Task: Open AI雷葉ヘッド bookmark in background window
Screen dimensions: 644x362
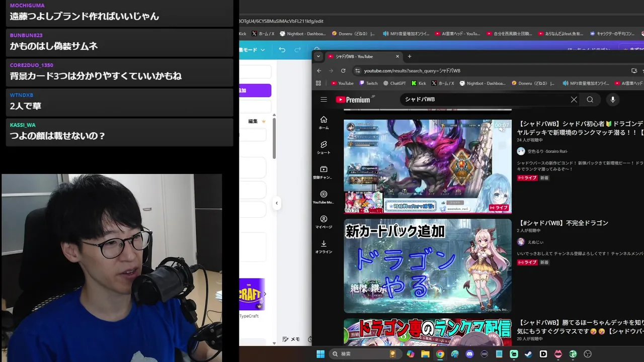Action: 457,34
